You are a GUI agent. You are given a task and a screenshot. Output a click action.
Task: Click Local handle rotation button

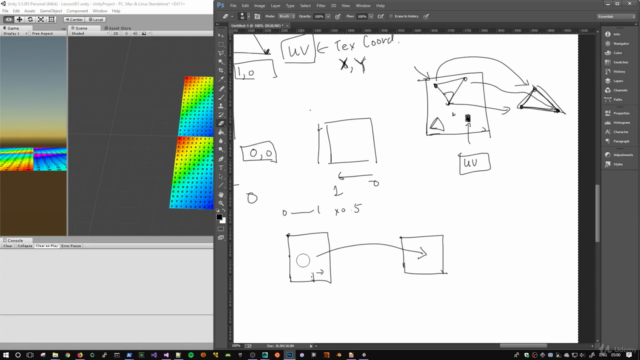pyautogui.click(x=96, y=19)
